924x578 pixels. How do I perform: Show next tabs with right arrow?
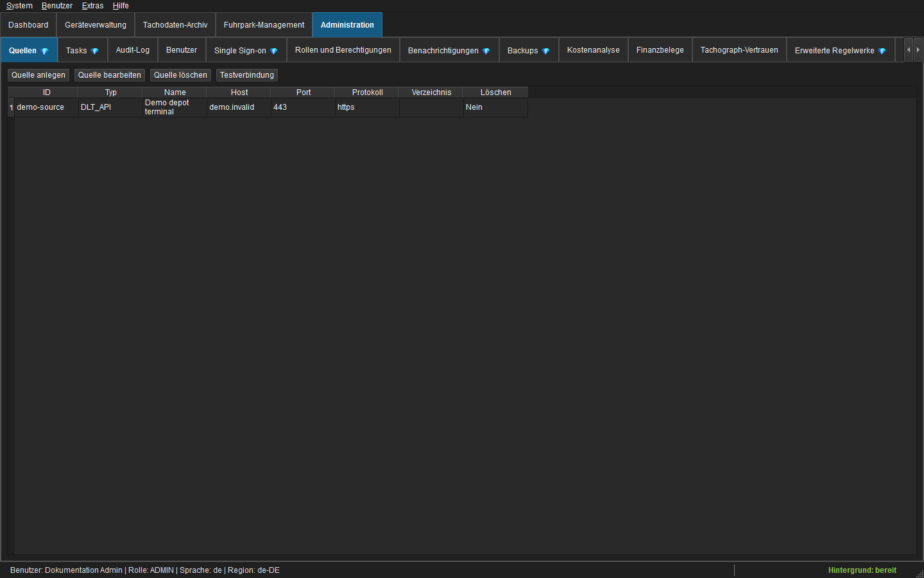click(x=918, y=50)
